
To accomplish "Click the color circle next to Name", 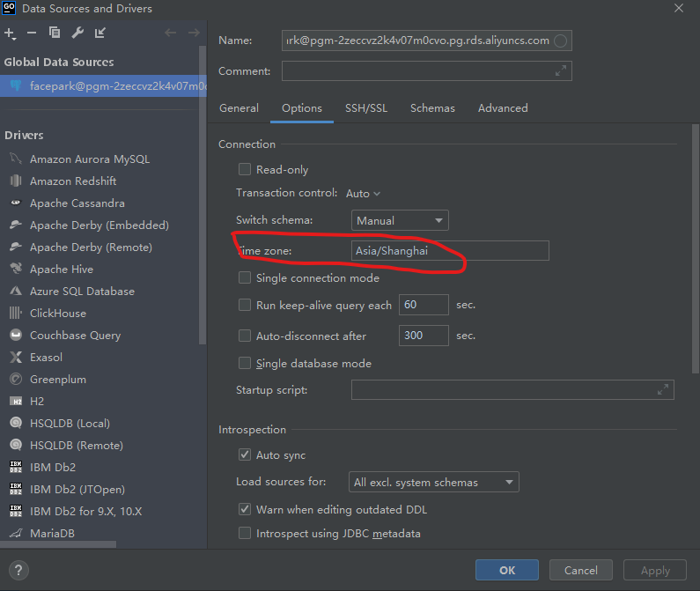I will pos(561,41).
